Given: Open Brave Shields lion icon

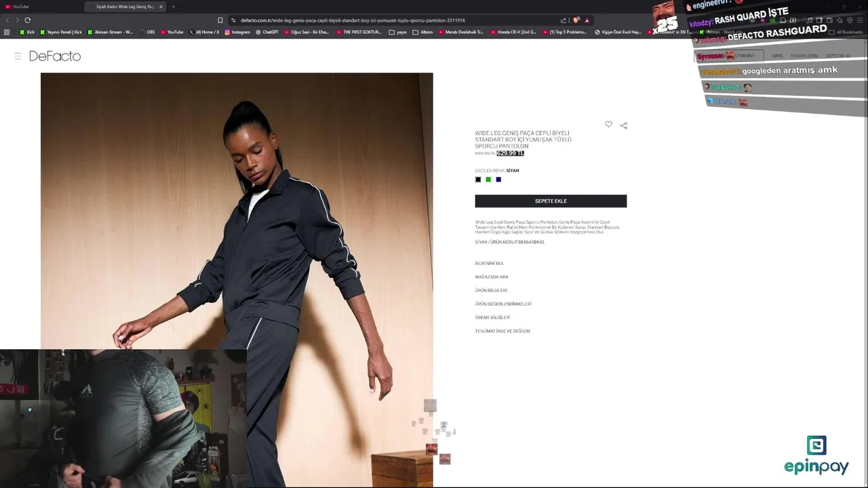Looking at the screenshot, I should click(x=576, y=20).
